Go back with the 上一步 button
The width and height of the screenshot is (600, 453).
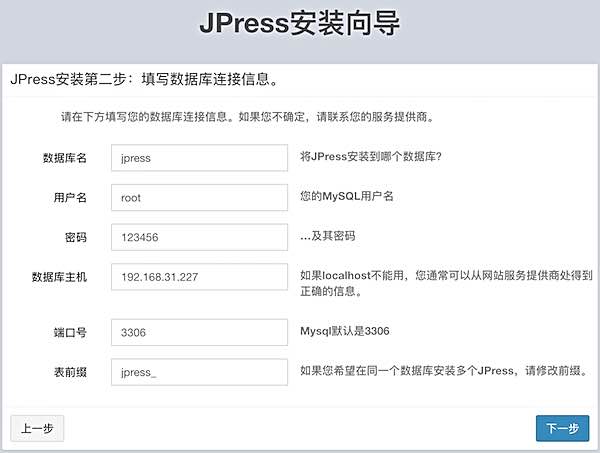[37, 428]
